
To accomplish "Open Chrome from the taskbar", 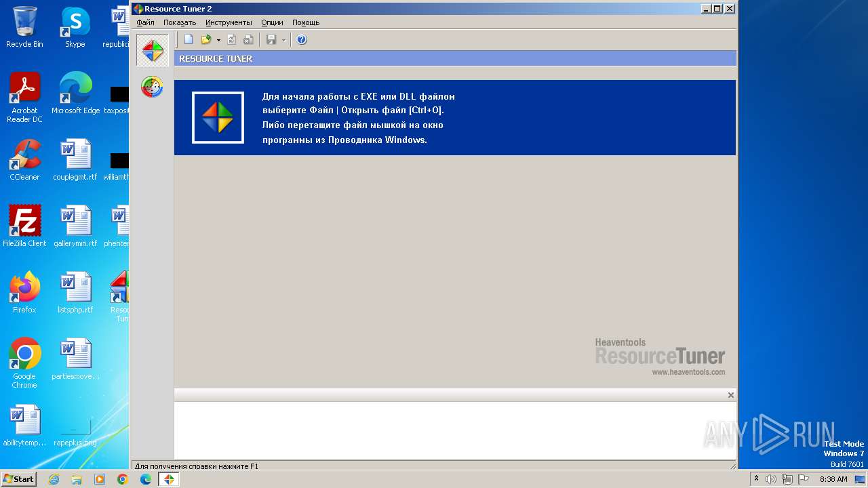I will pos(123,479).
